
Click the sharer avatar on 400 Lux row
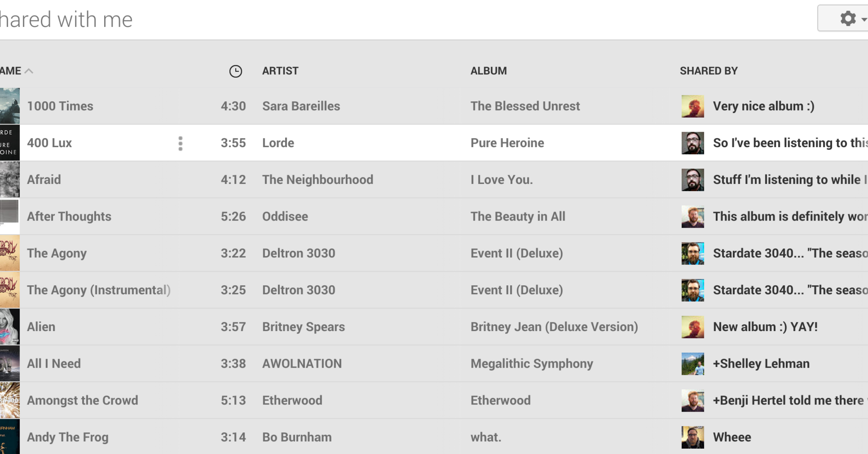tap(693, 143)
